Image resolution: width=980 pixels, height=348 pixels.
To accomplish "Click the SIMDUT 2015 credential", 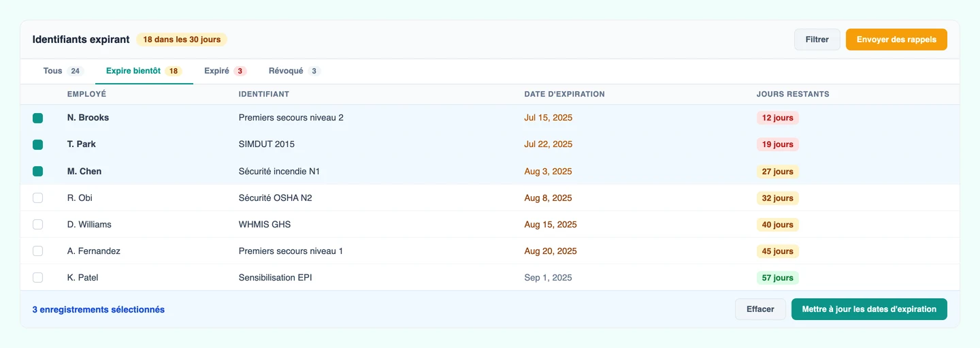I will (267, 144).
